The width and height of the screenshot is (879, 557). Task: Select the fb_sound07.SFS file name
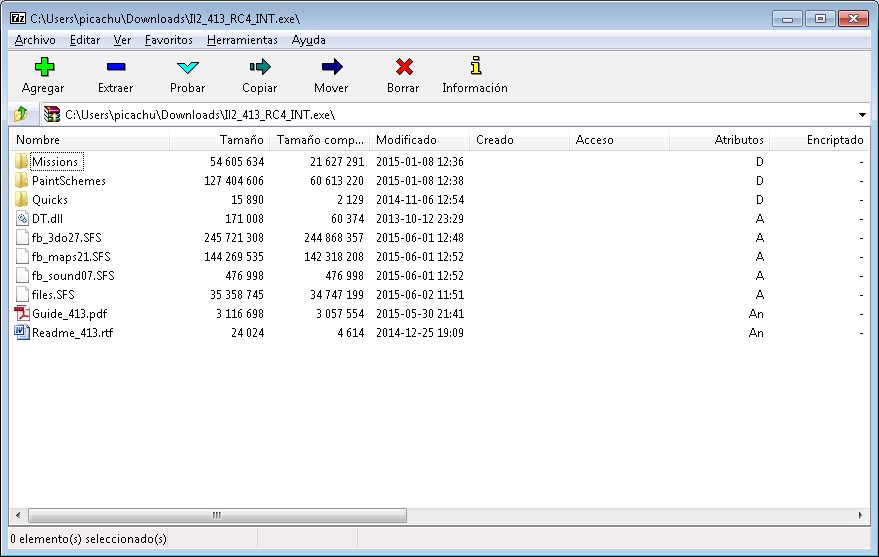[x=73, y=276]
